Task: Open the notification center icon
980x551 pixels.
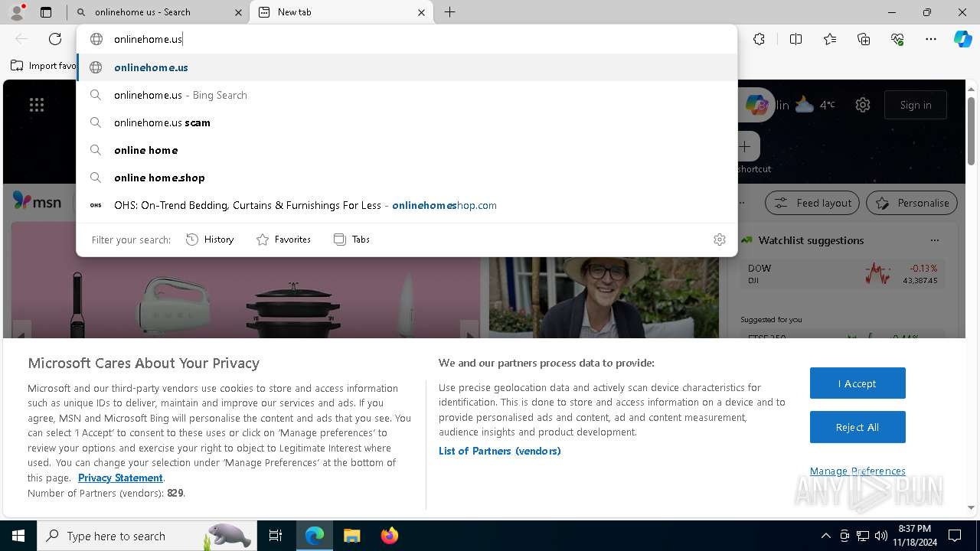Action: point(955,536)
